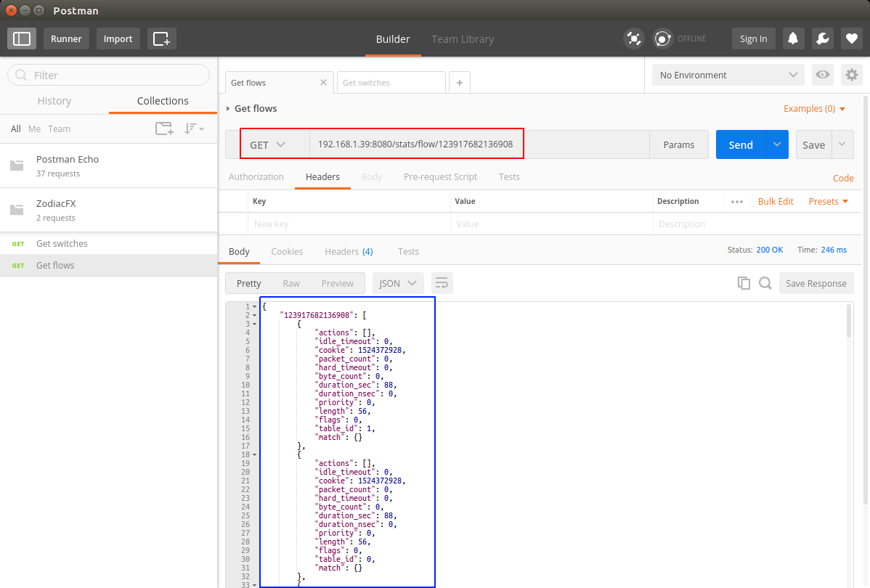
Task: Open the JSON format dropdown
Action: click(x=397, y=283)
